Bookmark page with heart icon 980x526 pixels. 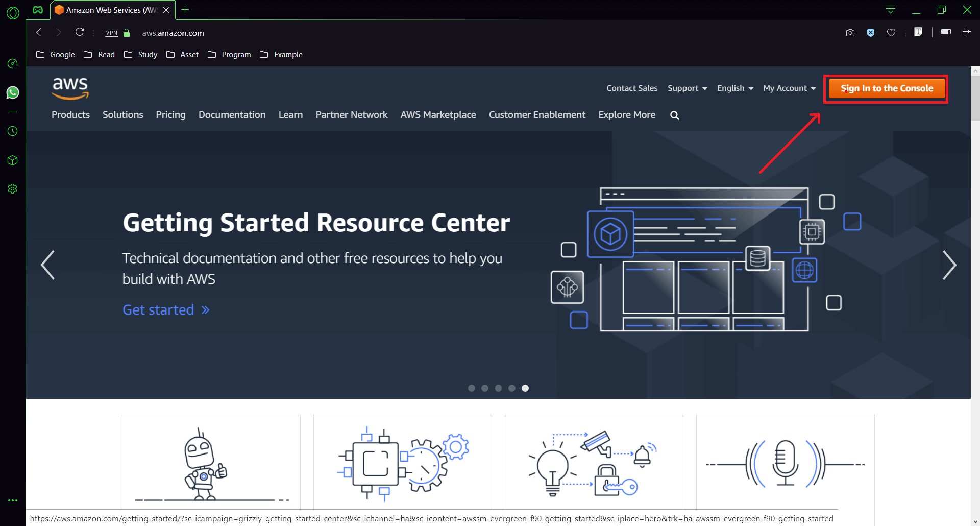pos(891,33)
